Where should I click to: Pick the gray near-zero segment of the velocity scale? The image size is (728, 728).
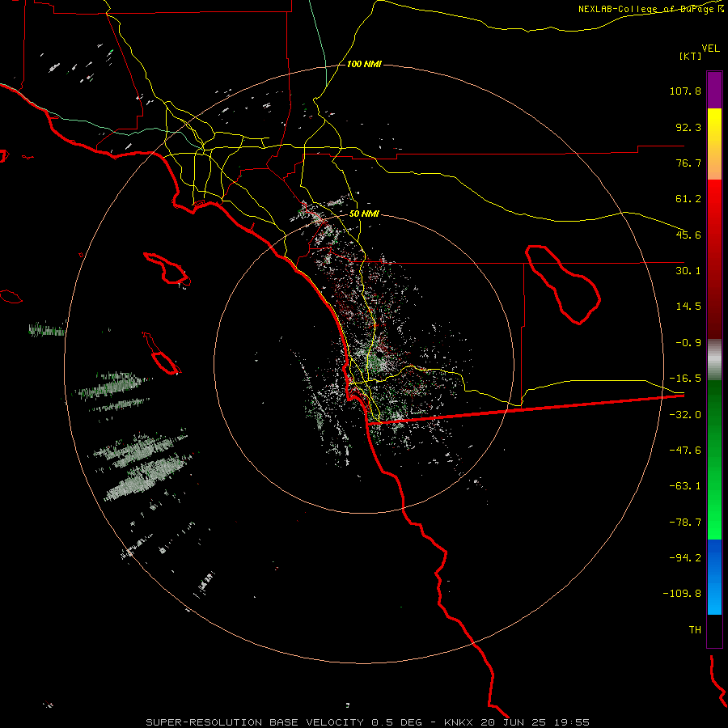coord(714,360)
